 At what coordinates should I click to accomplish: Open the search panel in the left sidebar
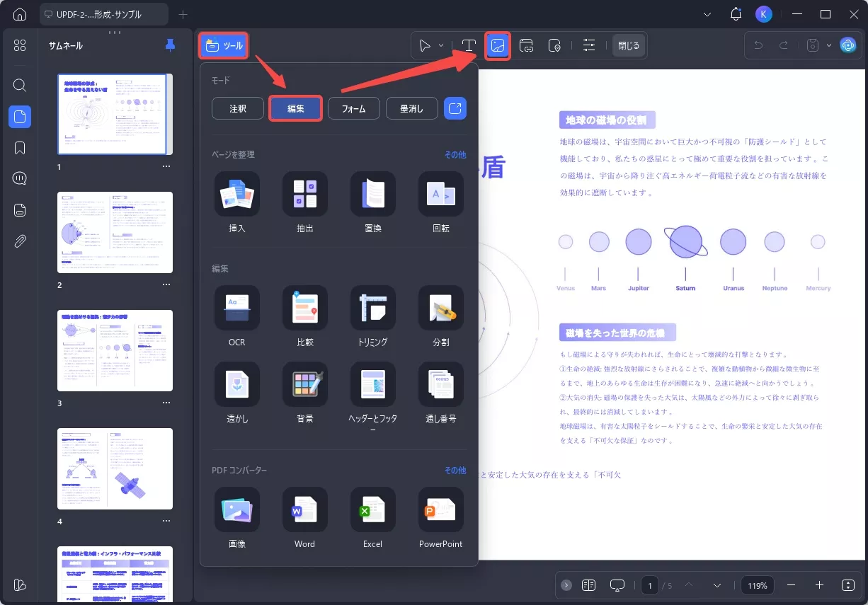click(19, 85)
